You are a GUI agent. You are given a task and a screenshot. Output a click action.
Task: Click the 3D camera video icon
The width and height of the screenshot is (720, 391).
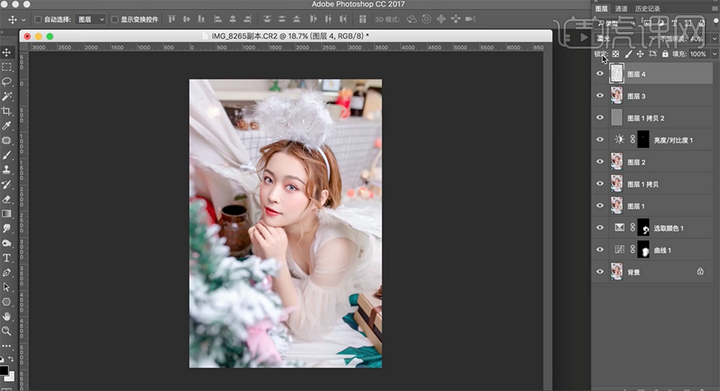point(470,19)
